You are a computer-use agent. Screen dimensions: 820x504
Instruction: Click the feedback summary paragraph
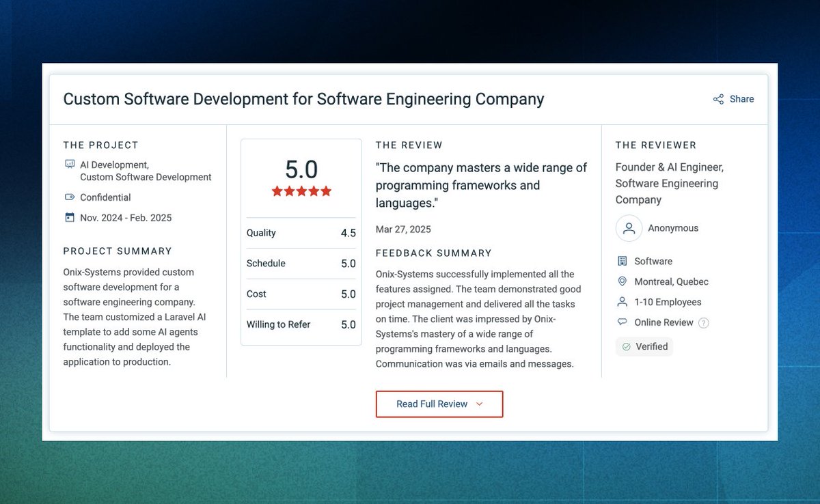point(478,319)
